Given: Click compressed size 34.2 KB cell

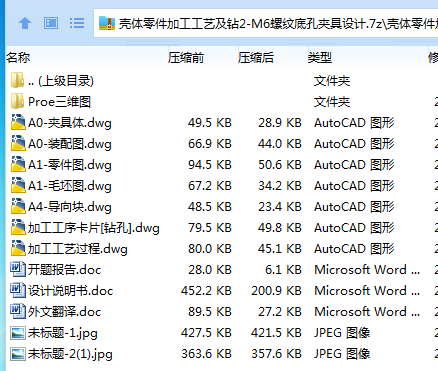Looking at the screenshot, I should pos(280,186).
